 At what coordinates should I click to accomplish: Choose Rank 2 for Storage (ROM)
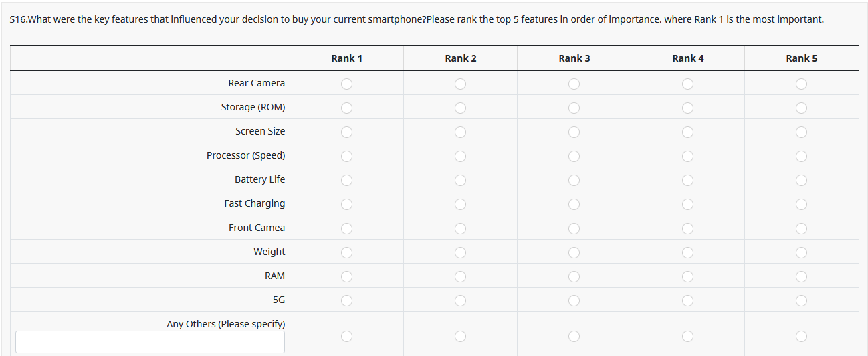460,108
